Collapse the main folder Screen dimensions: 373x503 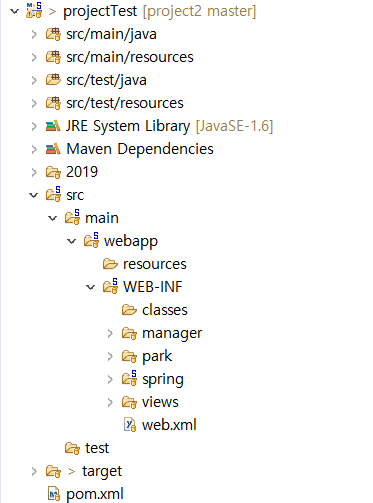tap(53, 218)
